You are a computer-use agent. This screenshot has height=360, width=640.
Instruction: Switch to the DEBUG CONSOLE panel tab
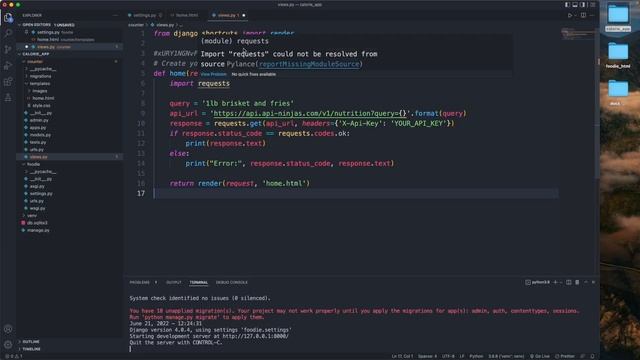click(x=231, y=282)
